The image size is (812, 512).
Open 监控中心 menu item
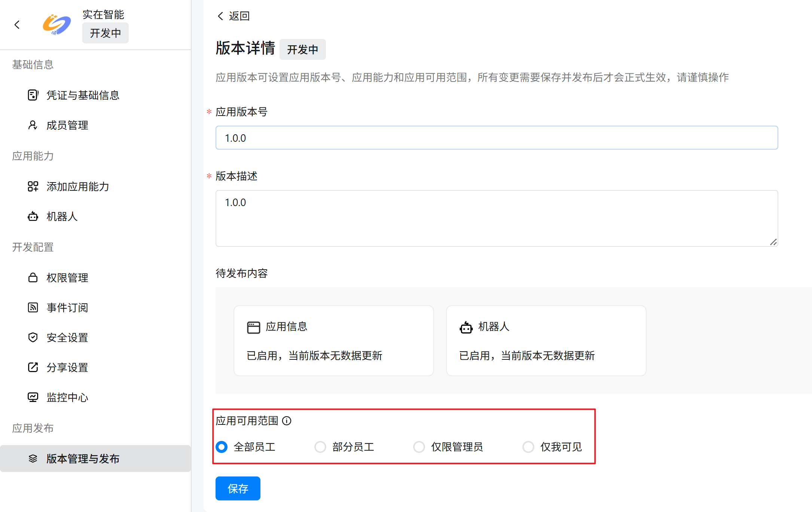(x=67, y=397)
